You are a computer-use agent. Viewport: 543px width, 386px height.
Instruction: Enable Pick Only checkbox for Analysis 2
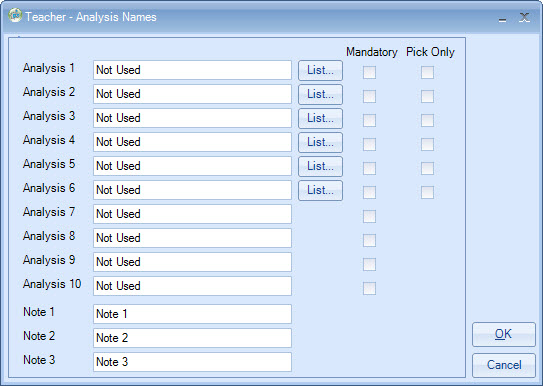(427, 97)
